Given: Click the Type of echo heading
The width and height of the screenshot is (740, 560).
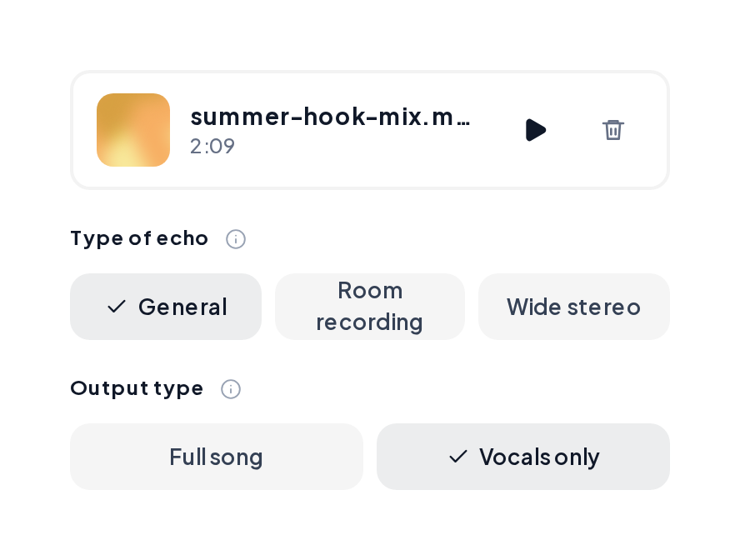Looking at the screenshot, I should [x=139, y=238].
